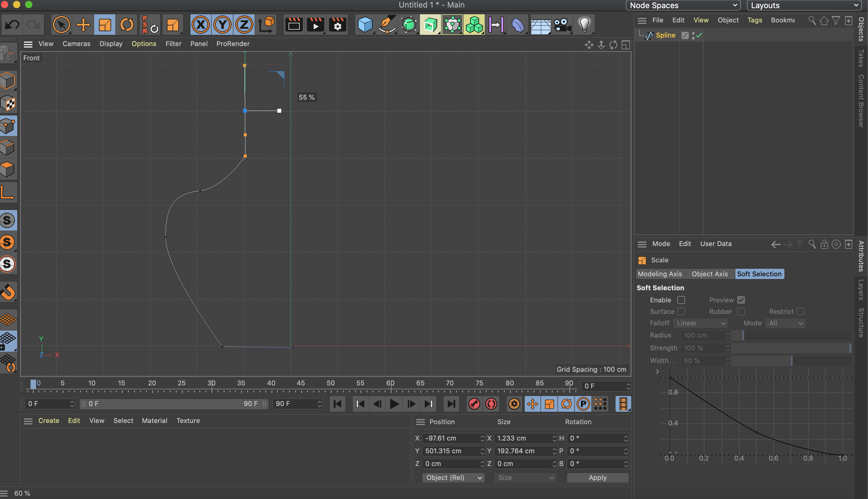The width and height of the screenshot is (868, 499).
Task: Open the Object (Rel) dropdown
Action: [x=453, y=477]
